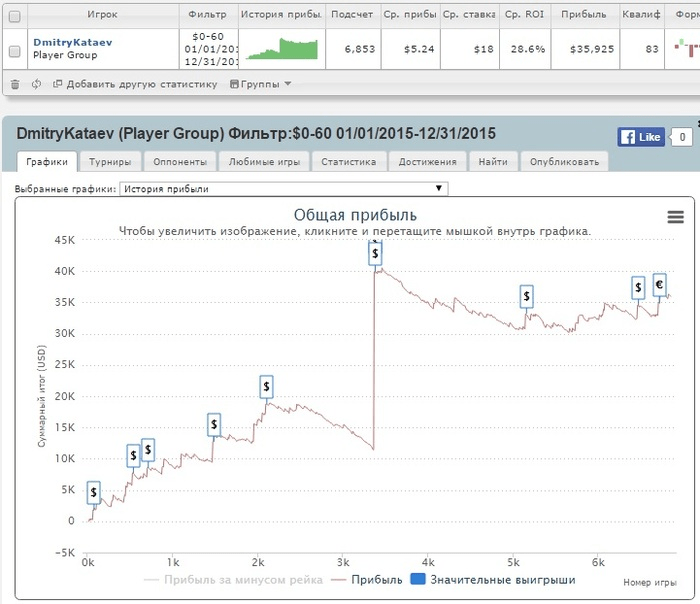Switch to the Графики tab
Viewport: 700px width, 604px height.
(47, 162)
